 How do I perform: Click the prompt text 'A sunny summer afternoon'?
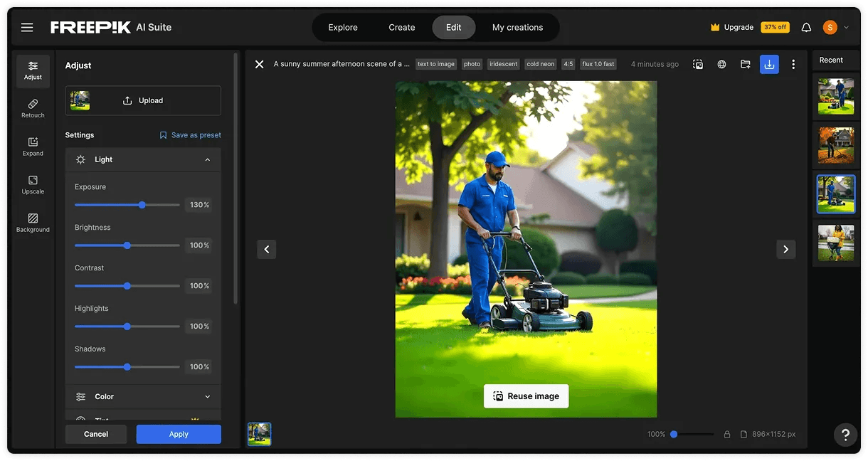342,64
